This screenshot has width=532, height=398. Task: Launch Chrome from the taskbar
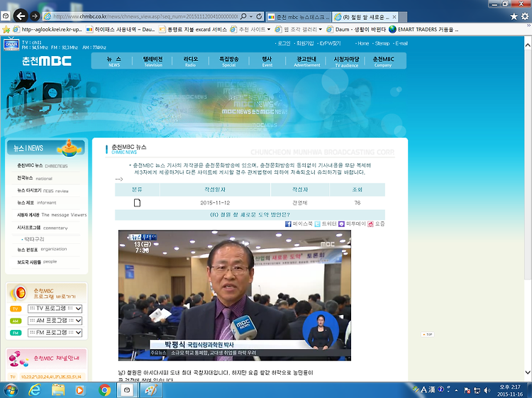pyautogui.click(x=104, y=390)
